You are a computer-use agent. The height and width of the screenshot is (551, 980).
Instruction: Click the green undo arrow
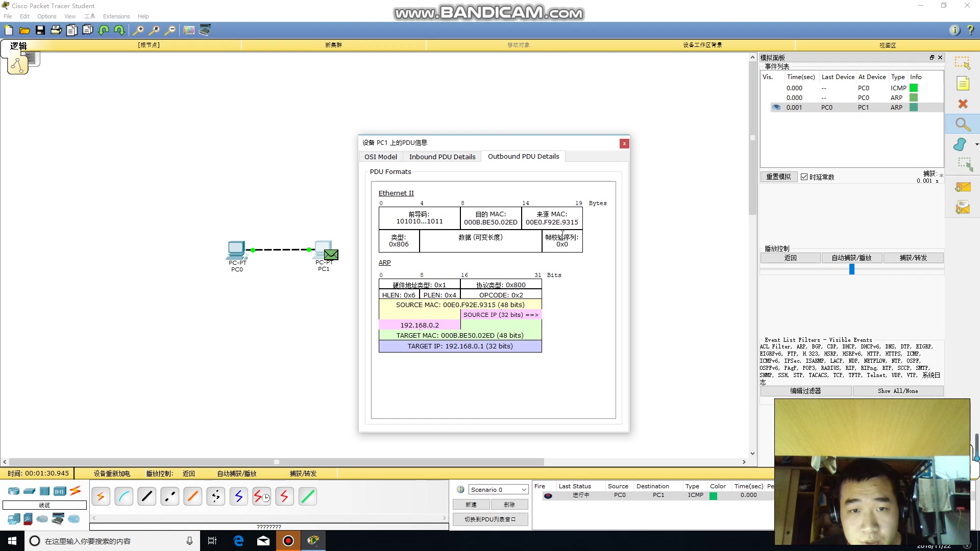pyautogui.click(x=104, y=30)
